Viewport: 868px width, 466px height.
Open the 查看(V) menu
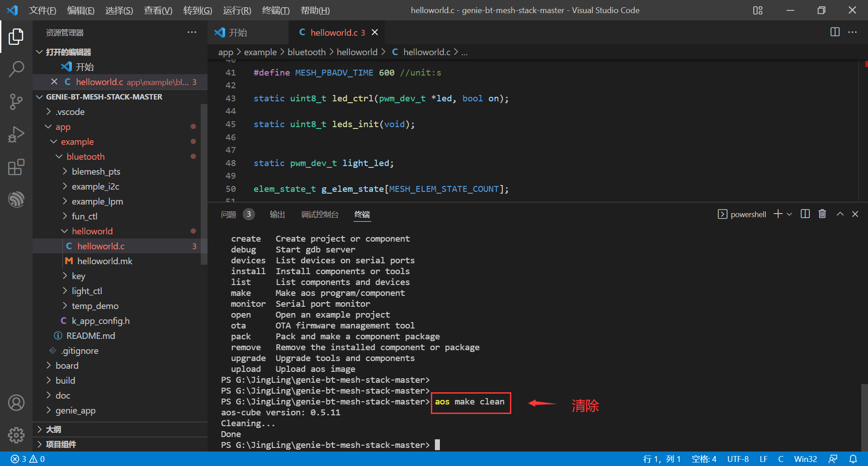pos(158,10)
